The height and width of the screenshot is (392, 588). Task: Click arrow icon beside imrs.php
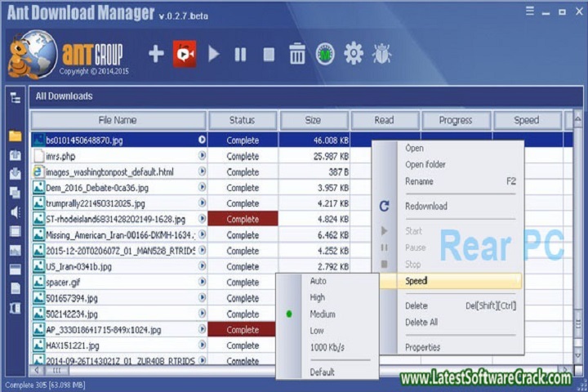(202, 156)
